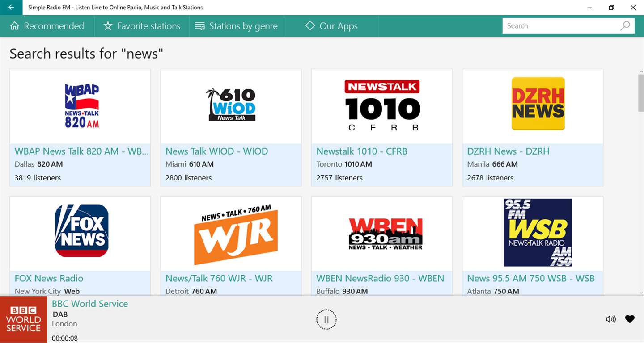Click the Search results for "news" heading

pyautogui.click(x=86, y=54)
